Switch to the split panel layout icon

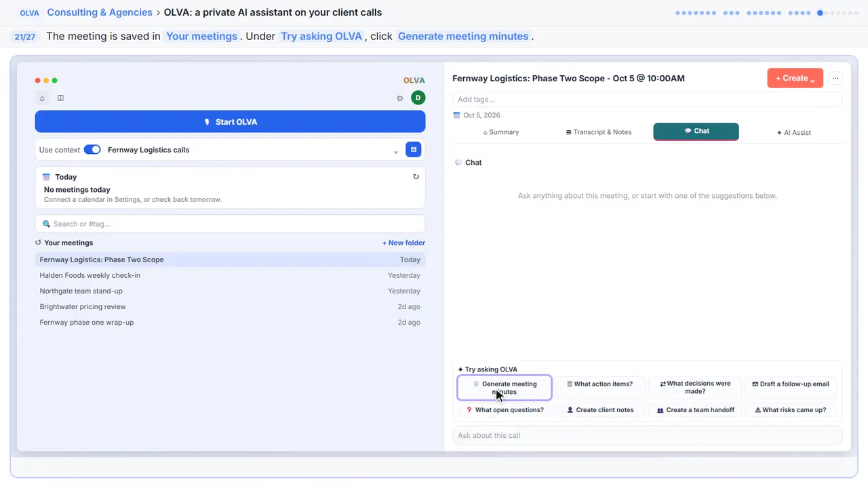[60, 98]
